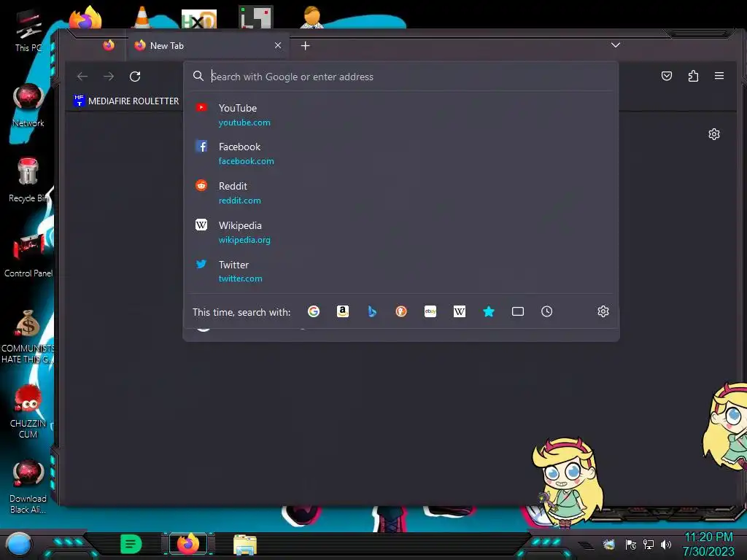This screenshot has width=747, height=560.
Task: Click the Action Center flag tray icon
Action: point(631,544)
